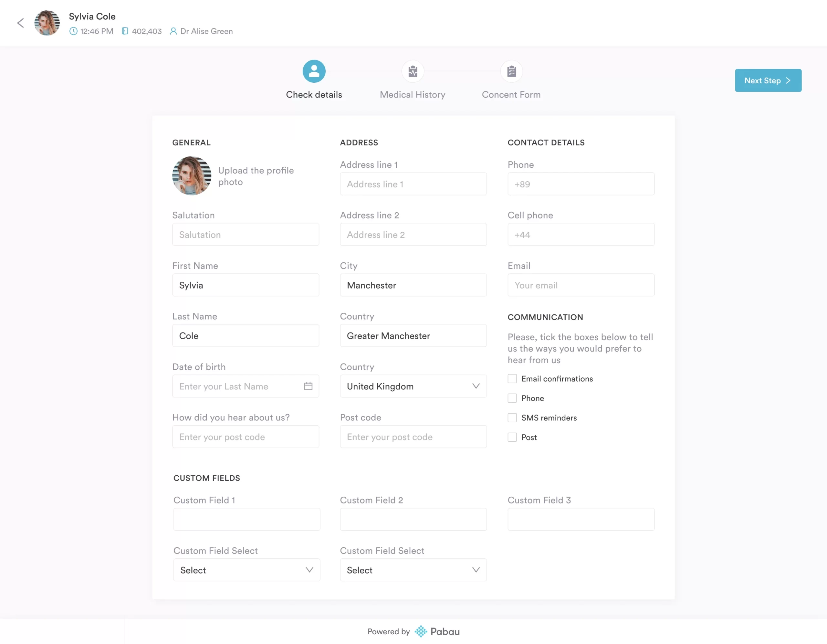Click Sylvia Cole's profile photo thumbnail
The width and height of the screenshot is (827, 644).
[47, 23]
